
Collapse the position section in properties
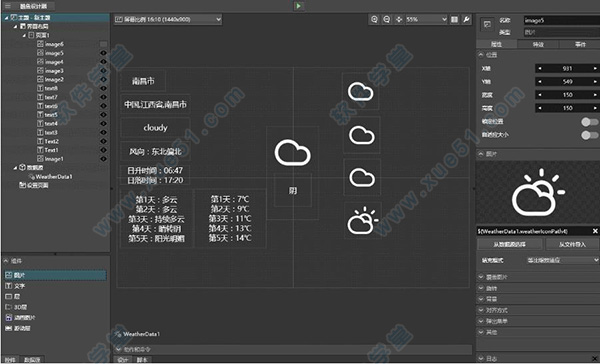(481, 55)
